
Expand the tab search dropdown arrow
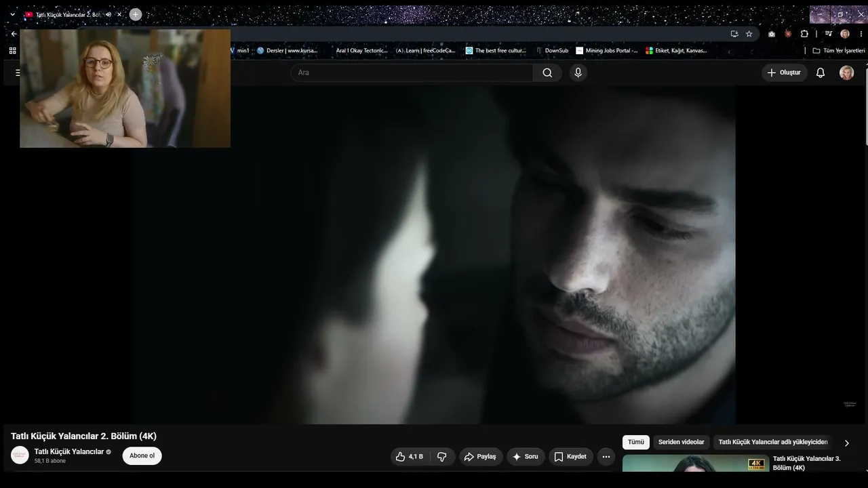coord(12,14)
